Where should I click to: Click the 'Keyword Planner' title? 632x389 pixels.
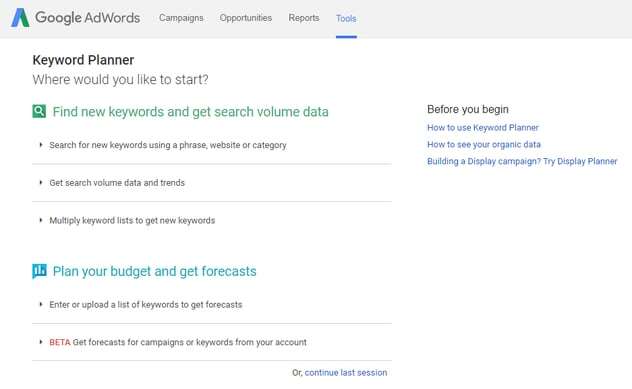tap(83, 60)
